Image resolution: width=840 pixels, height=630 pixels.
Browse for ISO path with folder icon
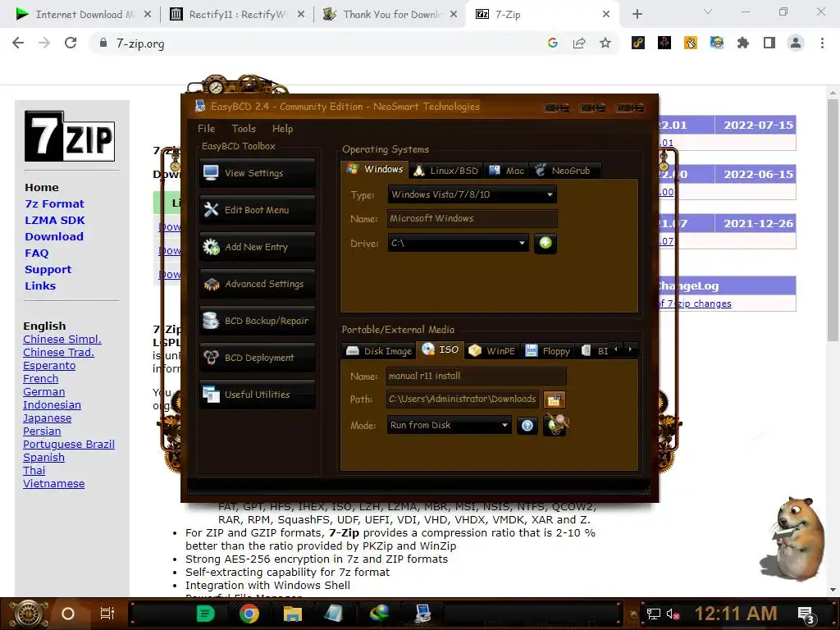click(555, 399)
